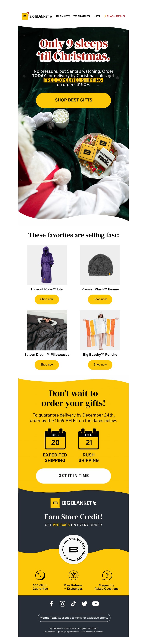
Task: Open the Blankets menu item
Action: [x=63, y=16]
